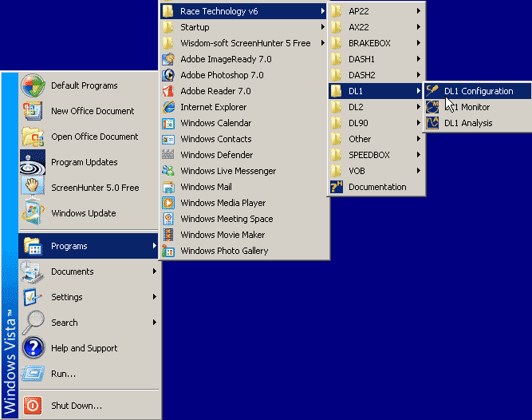Image resolution: width=532 pixels, height=420 pixels.
Task: Click the Adobe Photoshop 7.0 icon
Action: (x=168, y=75)
